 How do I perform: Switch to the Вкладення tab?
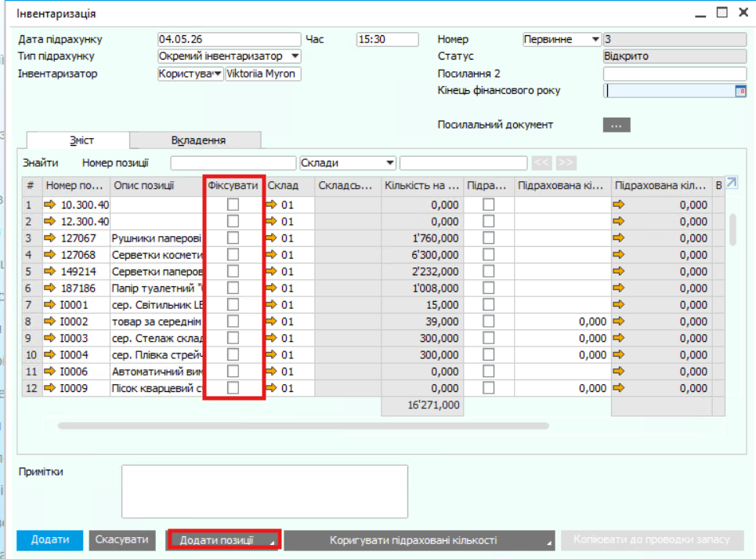(198, 140)
